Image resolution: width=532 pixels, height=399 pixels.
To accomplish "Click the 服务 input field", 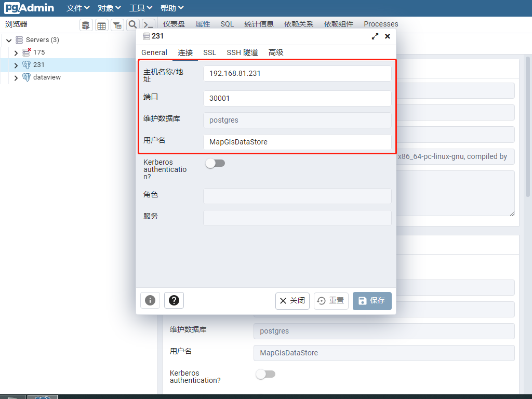I will click(x=297, y=218).
